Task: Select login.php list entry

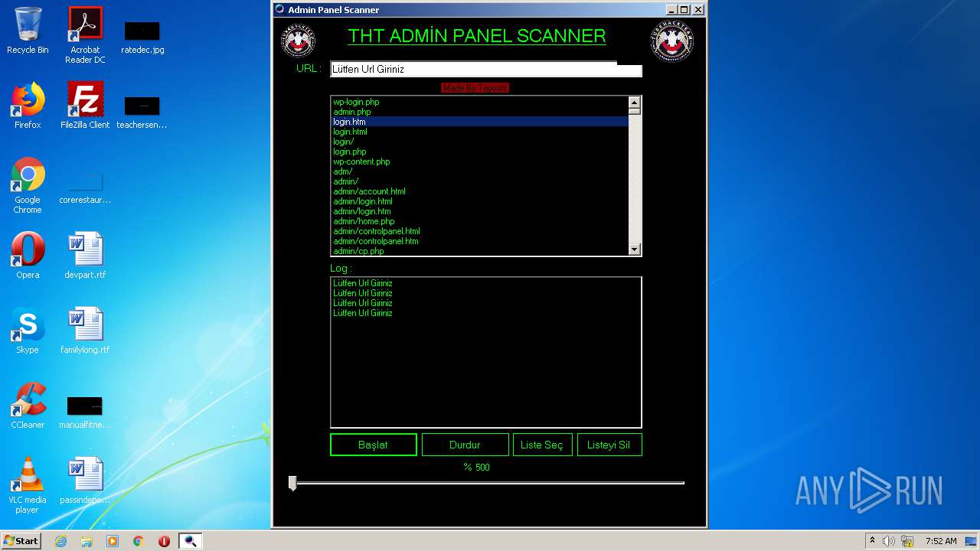Action: 479,152
